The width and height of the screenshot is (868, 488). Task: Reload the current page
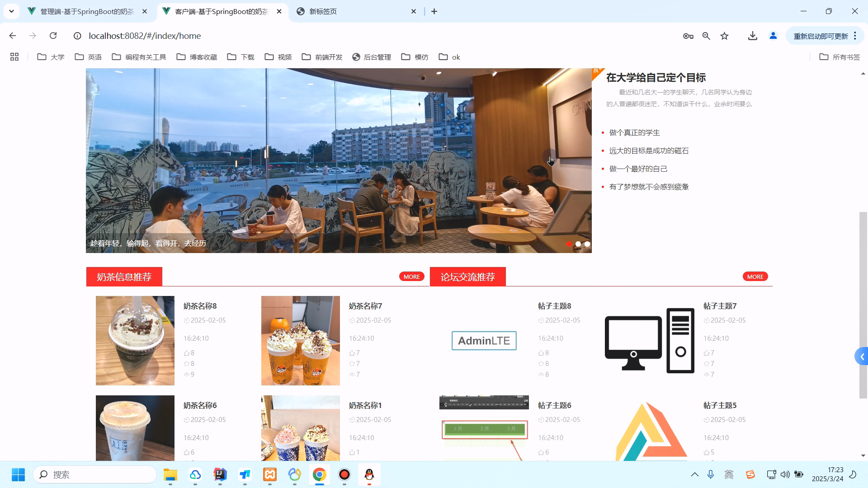53,36
